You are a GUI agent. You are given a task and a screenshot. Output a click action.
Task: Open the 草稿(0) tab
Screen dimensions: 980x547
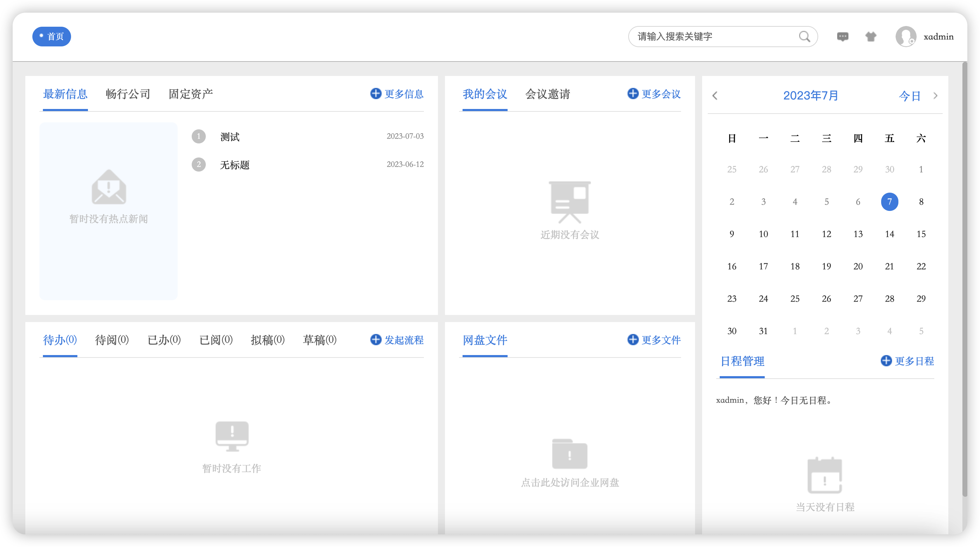pos(319,340)
